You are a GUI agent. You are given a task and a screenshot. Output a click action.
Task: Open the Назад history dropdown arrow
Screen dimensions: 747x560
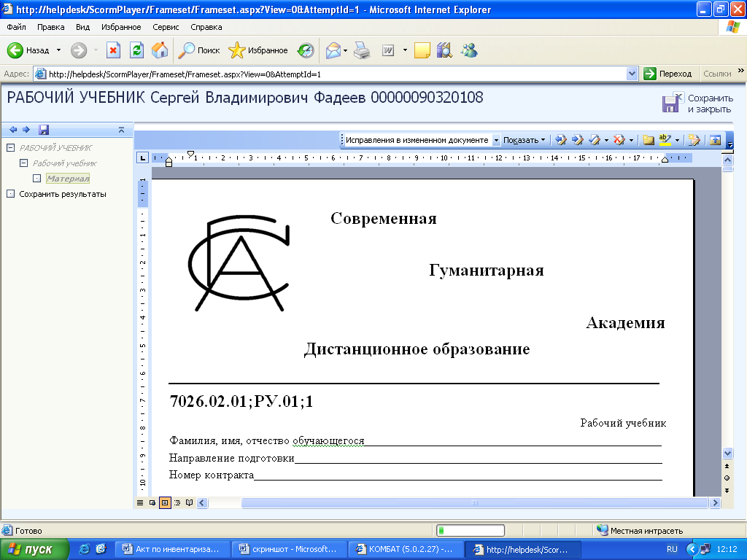(58, 50)
